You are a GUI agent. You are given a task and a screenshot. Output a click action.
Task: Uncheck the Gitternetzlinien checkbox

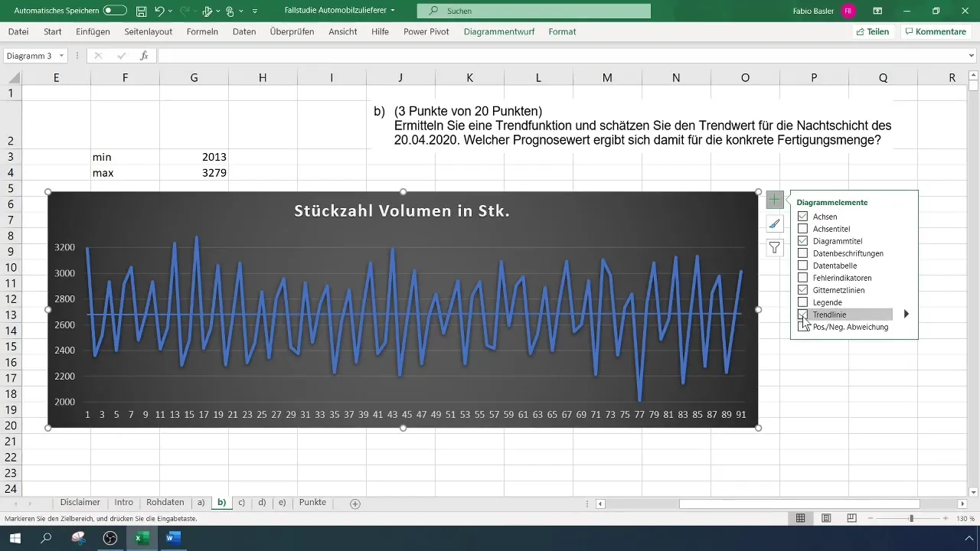pos(802,290)
